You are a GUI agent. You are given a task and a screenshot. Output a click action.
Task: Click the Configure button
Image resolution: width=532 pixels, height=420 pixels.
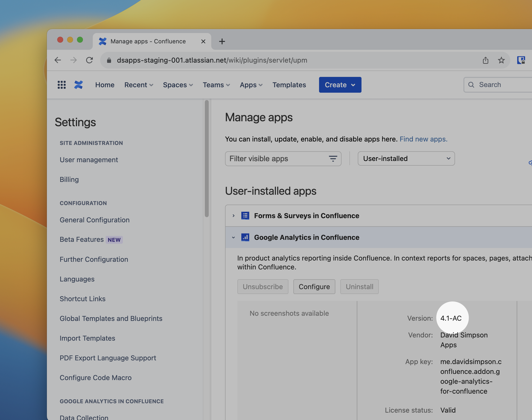314,287
